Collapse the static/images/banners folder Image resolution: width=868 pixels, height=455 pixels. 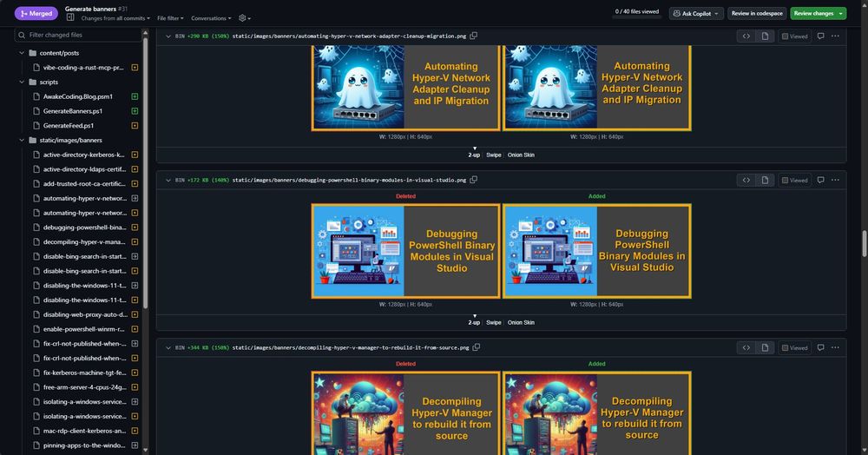tap(22, 140)
